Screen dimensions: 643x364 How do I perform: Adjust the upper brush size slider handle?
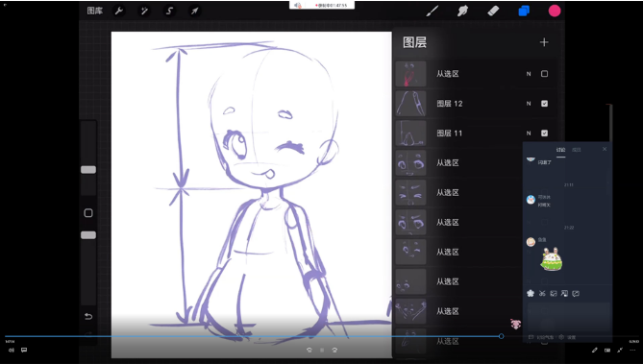88,170
